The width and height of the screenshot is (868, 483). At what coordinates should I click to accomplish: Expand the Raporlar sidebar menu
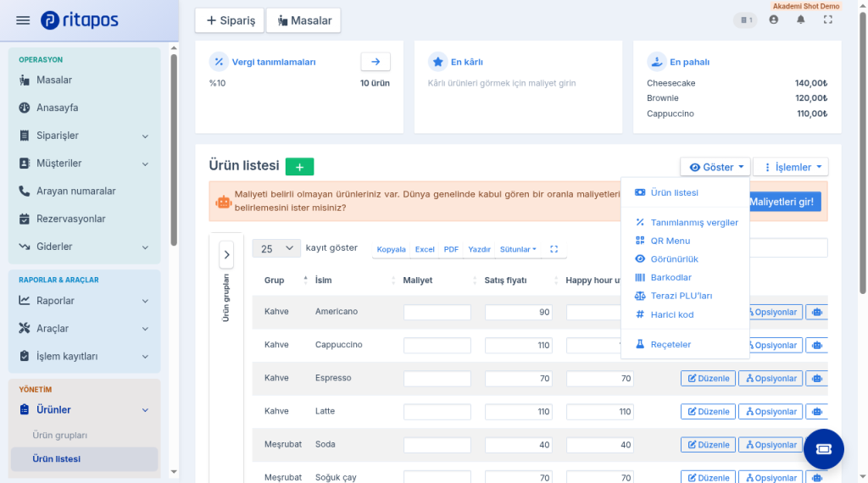[x=84, y=301]
